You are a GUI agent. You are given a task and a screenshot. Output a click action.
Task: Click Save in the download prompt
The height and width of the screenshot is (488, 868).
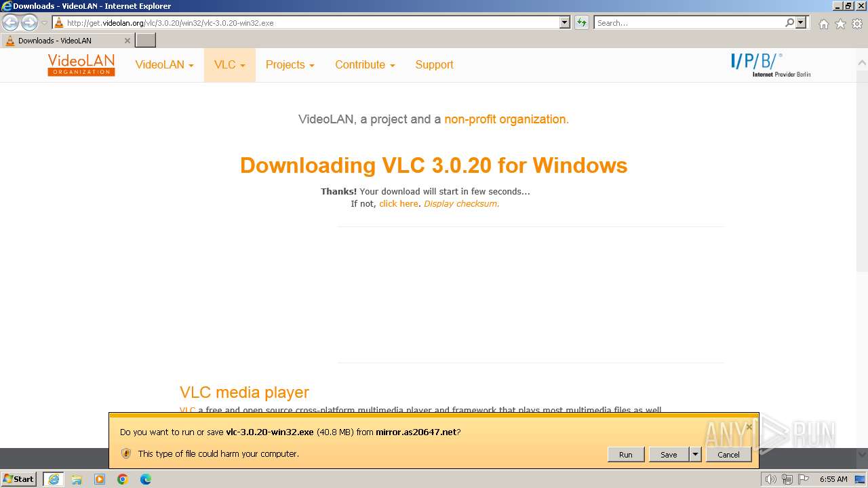click(669, 455)
